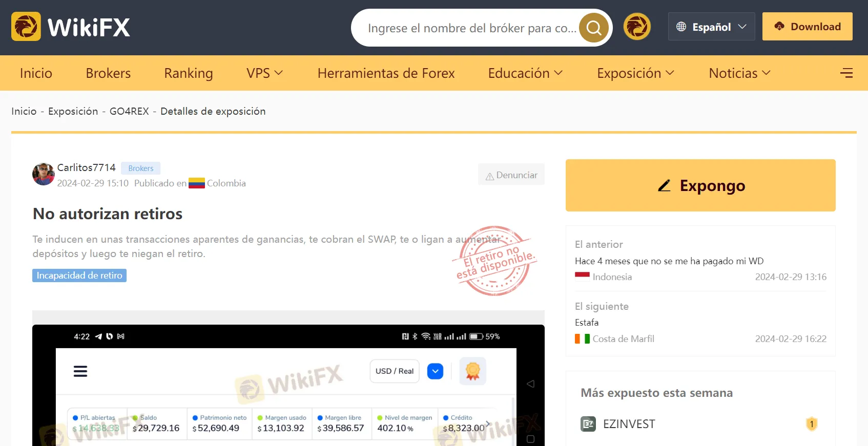868x446 pixels.
Task: Click the 'Más expuesto esta semana' heading
Action: click(656, 393)
